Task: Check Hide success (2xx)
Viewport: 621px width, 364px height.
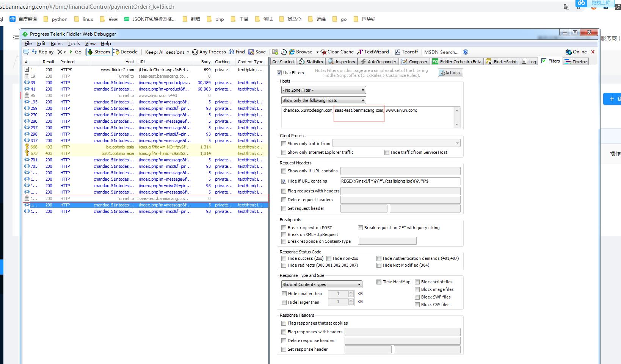Action: (x=284, y=258)
